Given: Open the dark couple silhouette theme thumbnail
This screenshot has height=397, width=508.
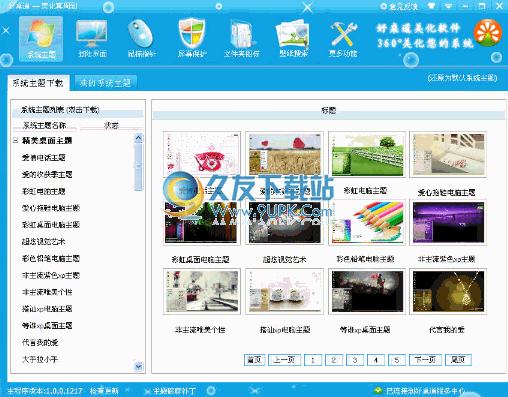Looking at the screenshot, I should pos(367,292).
